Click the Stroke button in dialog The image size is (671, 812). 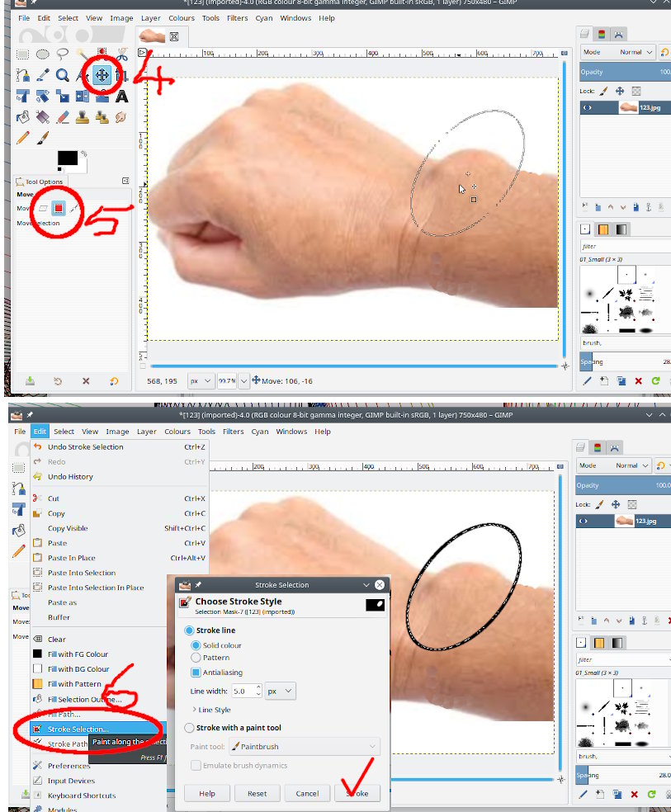tap(357, 793)
